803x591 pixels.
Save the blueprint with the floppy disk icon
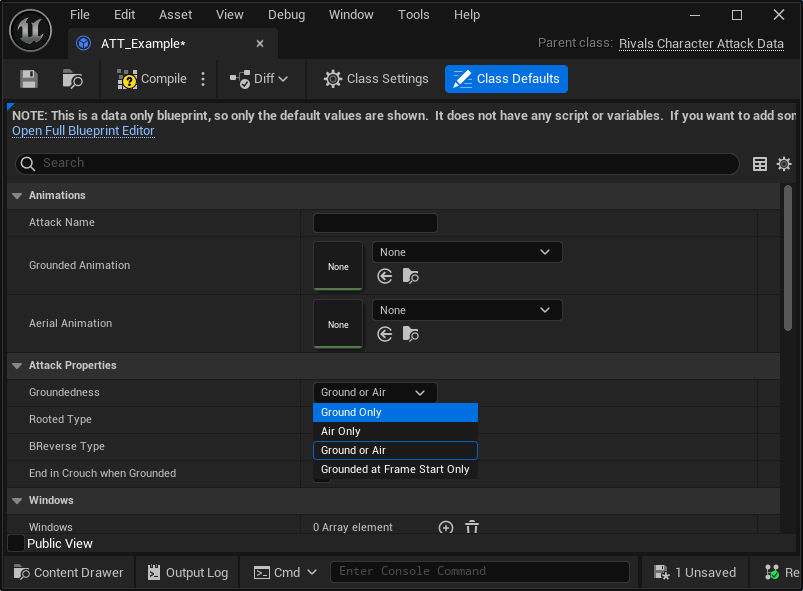tap(29, 79)
